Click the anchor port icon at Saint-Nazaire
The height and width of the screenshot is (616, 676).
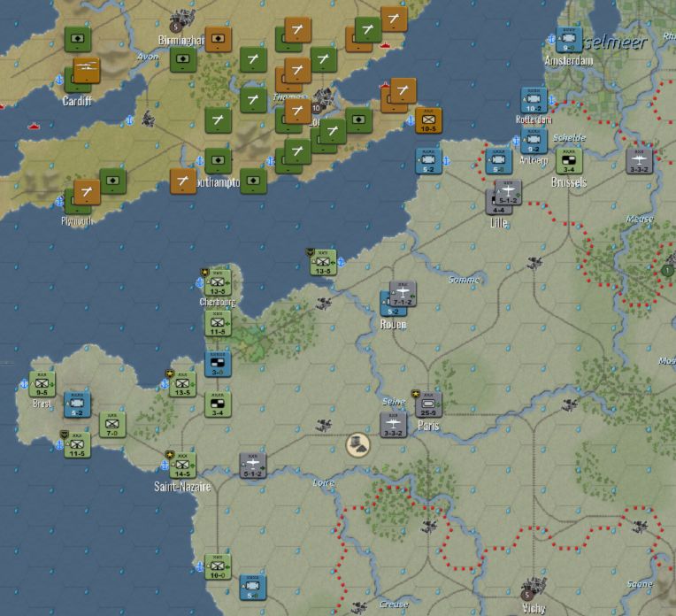(x=165, y=466)
